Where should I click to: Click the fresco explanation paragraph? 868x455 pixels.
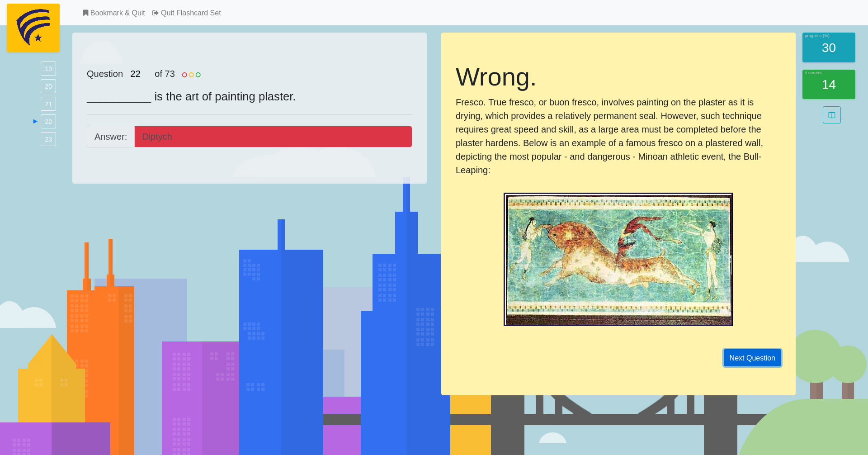(x=609, y=136)
